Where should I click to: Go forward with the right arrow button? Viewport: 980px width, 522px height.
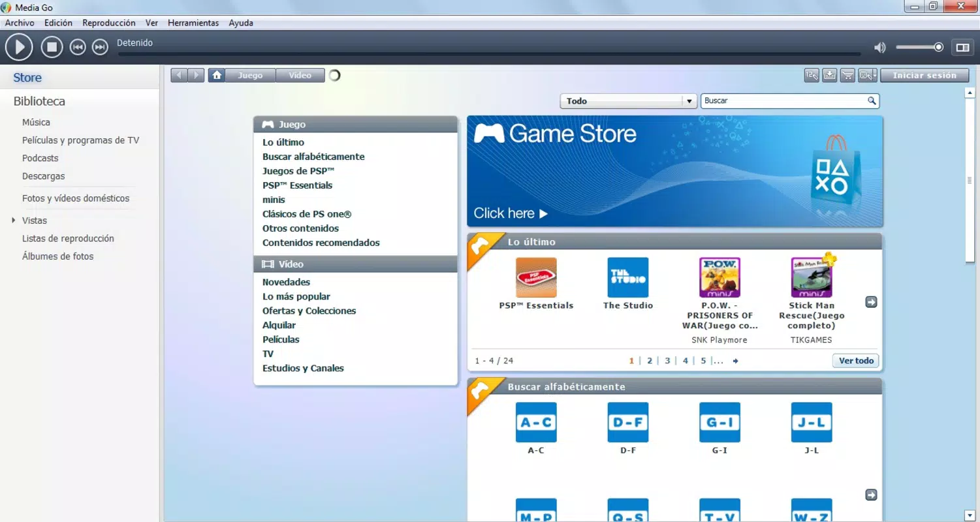point(197,75)
